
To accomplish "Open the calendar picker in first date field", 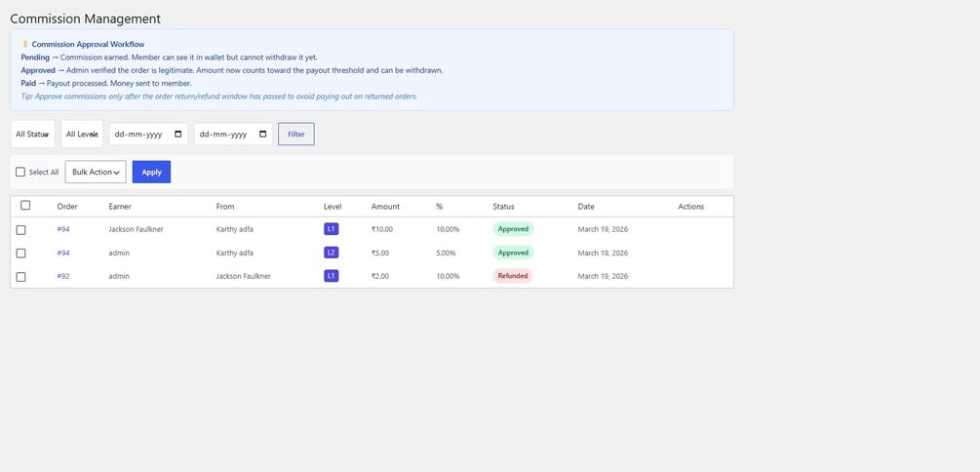I will 178,134.
